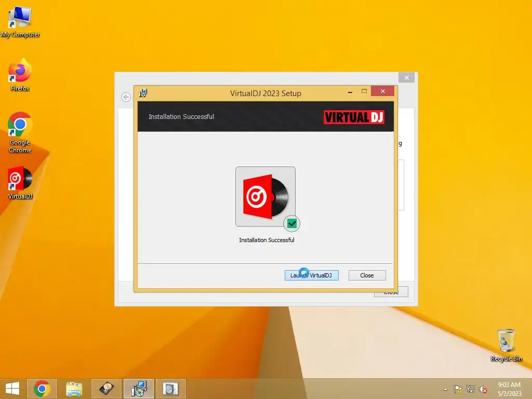Open the My Computer desktop icon
This screenshot has height=399, width=532.
(x=20, y=21)
